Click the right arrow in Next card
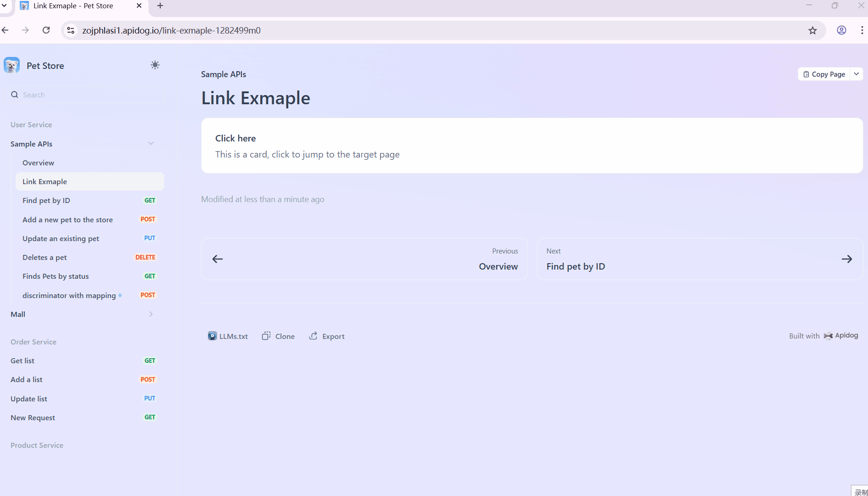The width and height of the screenshot is (868, 496). [847, 259]
